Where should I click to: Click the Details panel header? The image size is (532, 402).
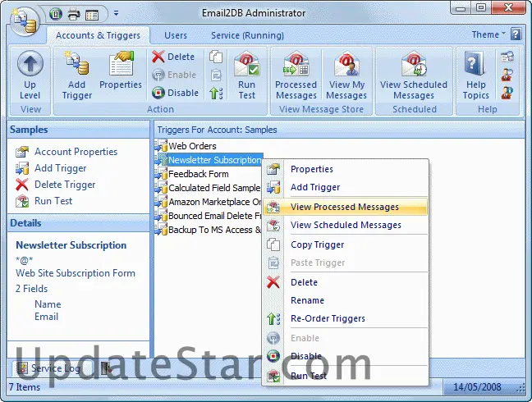click(78, 223)
